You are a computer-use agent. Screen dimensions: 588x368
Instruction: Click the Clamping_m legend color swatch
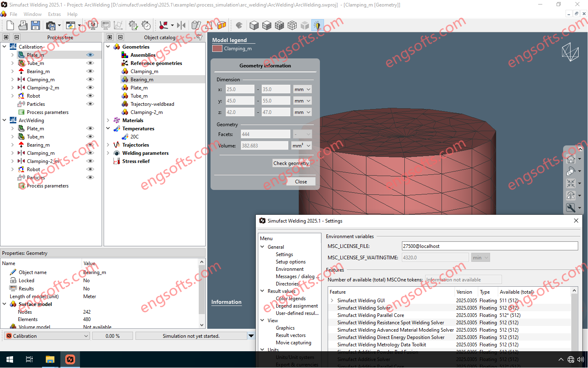click(217, 48)
